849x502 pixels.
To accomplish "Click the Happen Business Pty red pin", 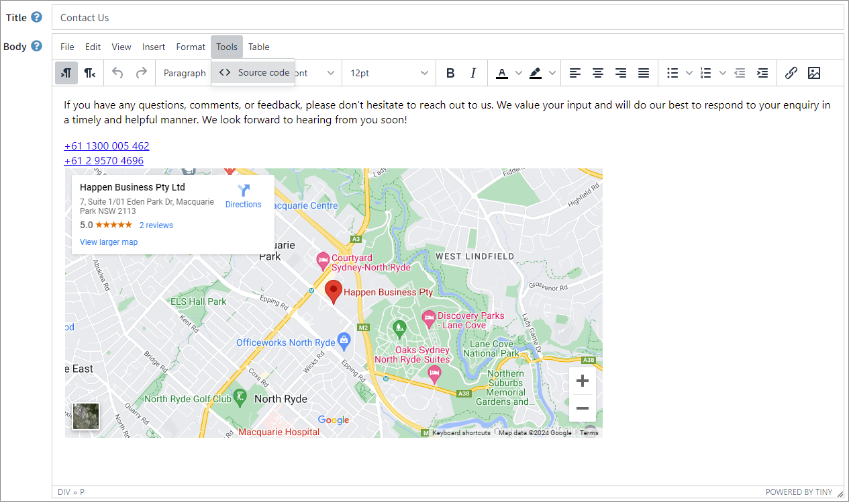I will [x=334, y=291].
